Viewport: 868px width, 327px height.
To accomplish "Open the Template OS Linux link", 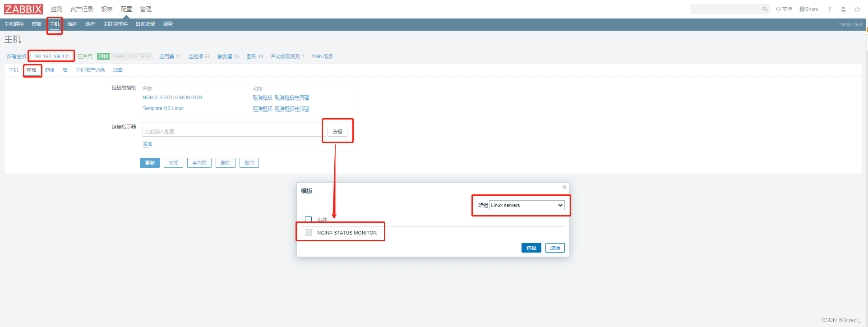I will [163, 108].
